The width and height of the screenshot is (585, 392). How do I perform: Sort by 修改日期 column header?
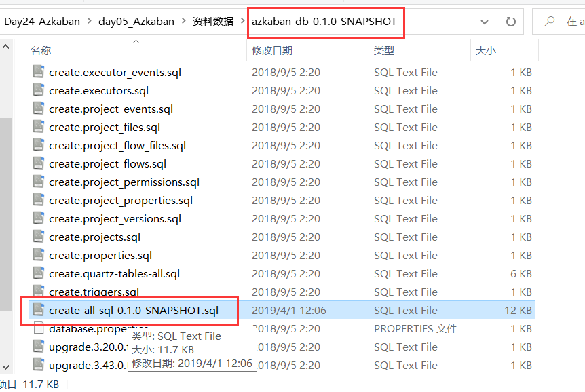click(x=272, y=50)
